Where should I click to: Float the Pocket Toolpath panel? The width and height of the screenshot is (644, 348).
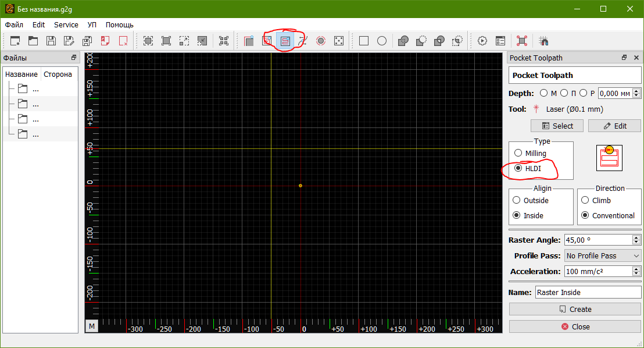pyautogui.click(x=624, y=58)
